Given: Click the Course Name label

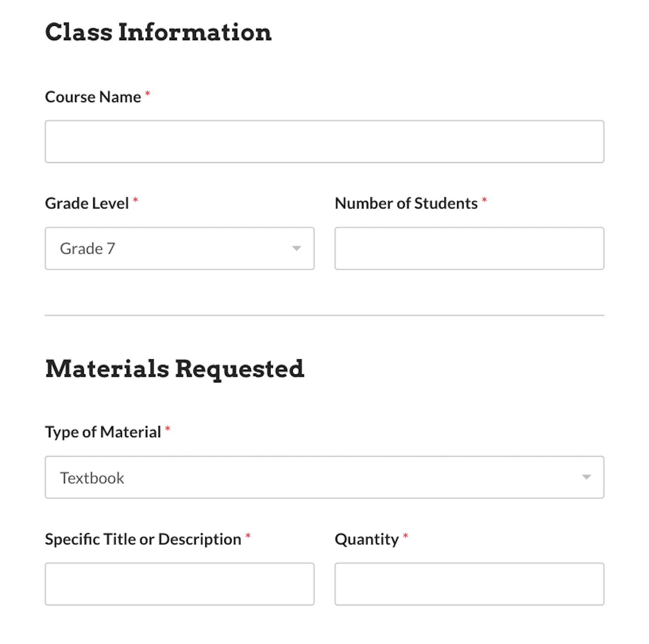Looking at the screenshot, I should [x=93, y=97].
